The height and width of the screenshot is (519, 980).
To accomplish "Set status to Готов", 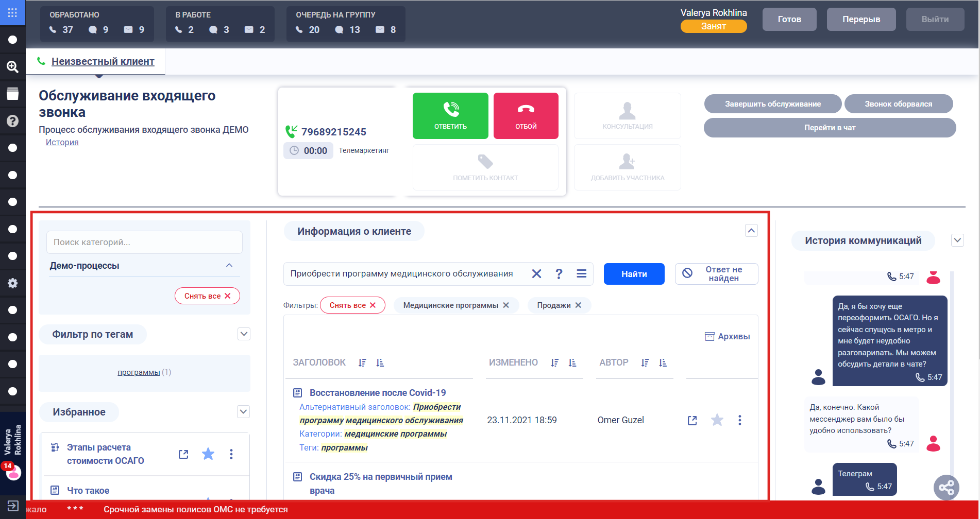I will click(x=789, y=20).
